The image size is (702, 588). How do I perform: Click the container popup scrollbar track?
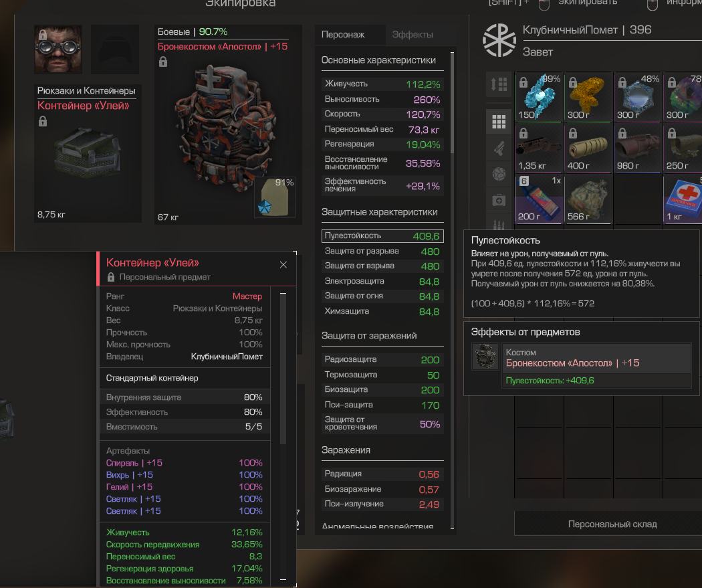[x=283, y=437]
